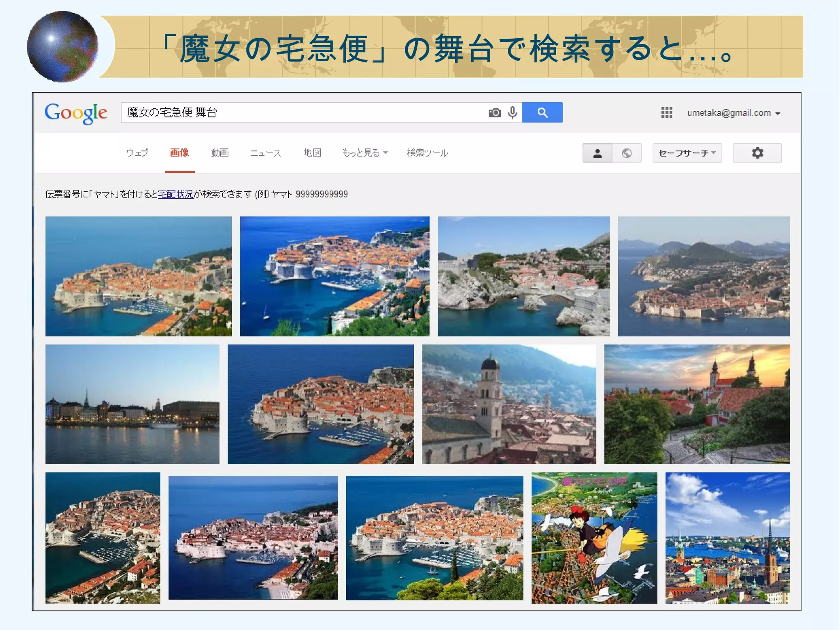
Task: Follow the 宅配状況 hyperlink
Action: [x=176, y=194]
